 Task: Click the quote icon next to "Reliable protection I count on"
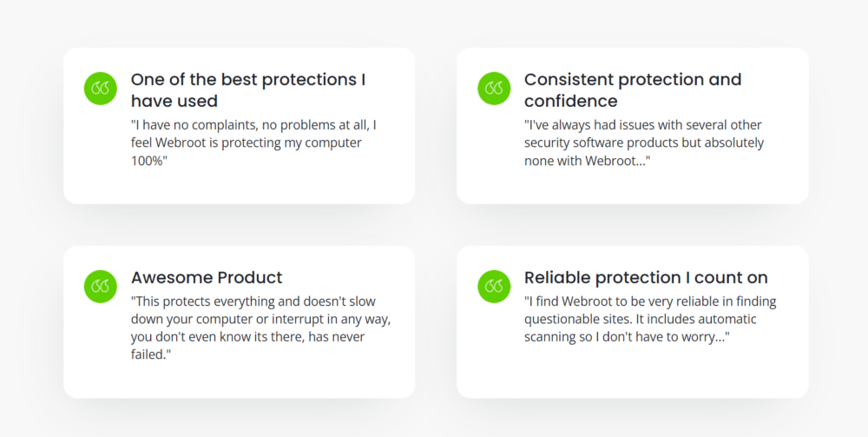(494, 287)
